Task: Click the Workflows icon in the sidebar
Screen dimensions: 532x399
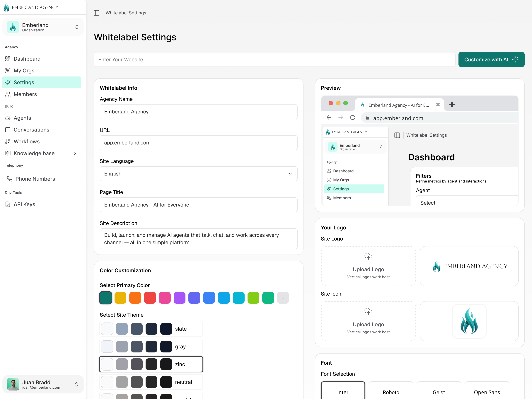Action: point(8,141)
